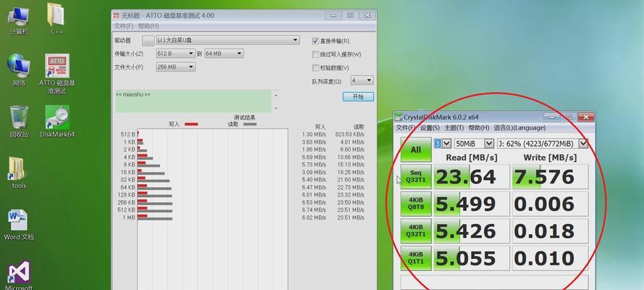Open the tools folder shortcut
This screenshot has width=644, height=290.
(x=19, y=173)
